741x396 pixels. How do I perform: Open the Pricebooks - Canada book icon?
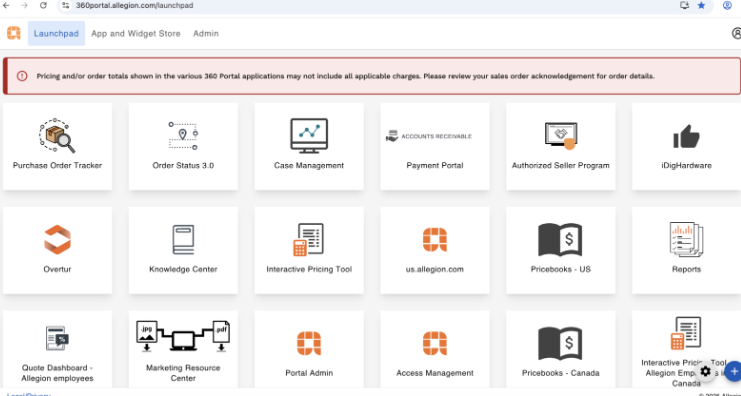(560, 343)
